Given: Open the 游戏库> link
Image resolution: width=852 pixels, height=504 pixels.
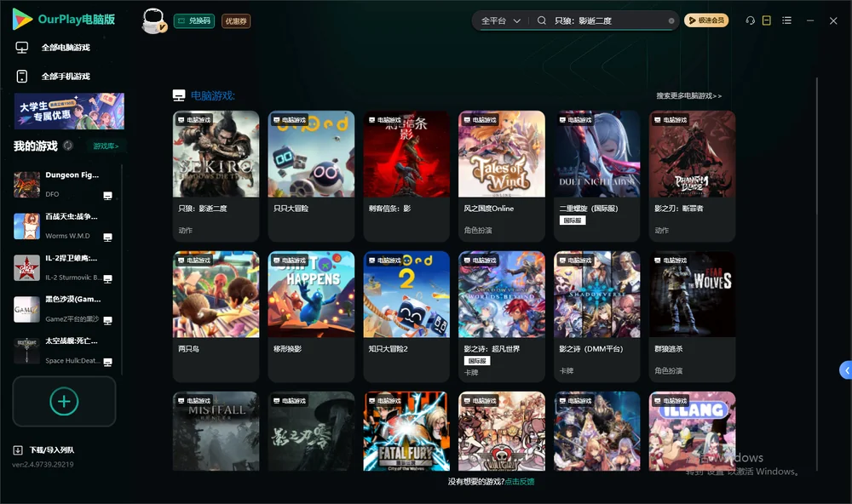Looking at the screenshot, I should tap(106, 146).
